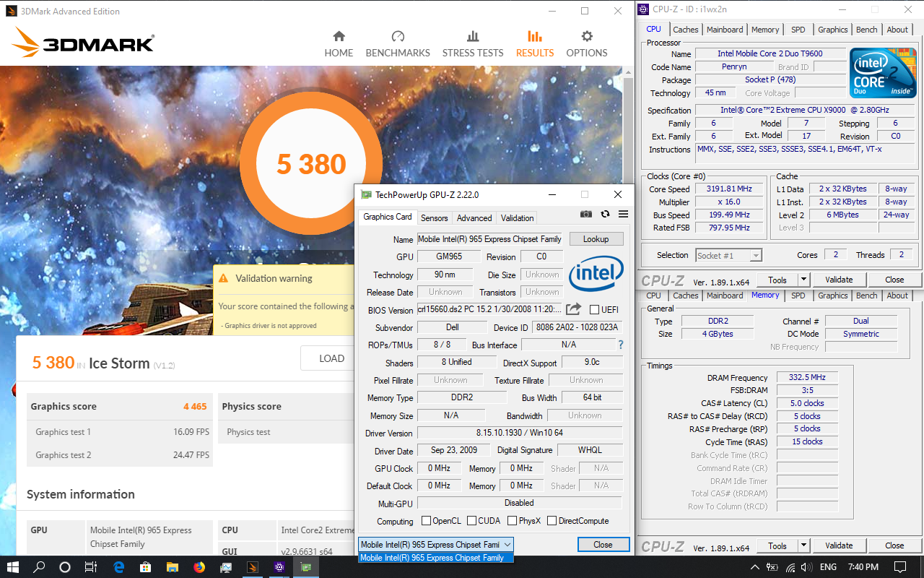Click Close button in GPU-Z window
The height and width of the screenshot is (578, 924).
[x=603, y=545]
